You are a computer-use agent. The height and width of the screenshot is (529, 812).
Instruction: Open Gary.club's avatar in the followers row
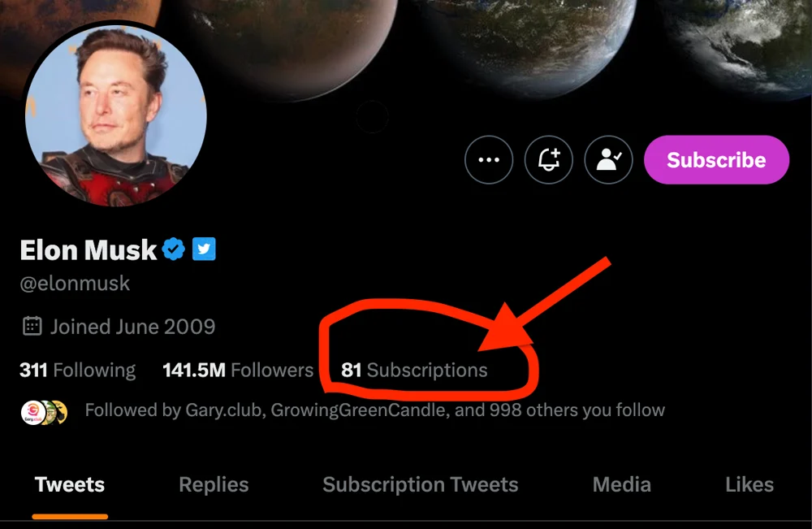(x=32, y=410)
